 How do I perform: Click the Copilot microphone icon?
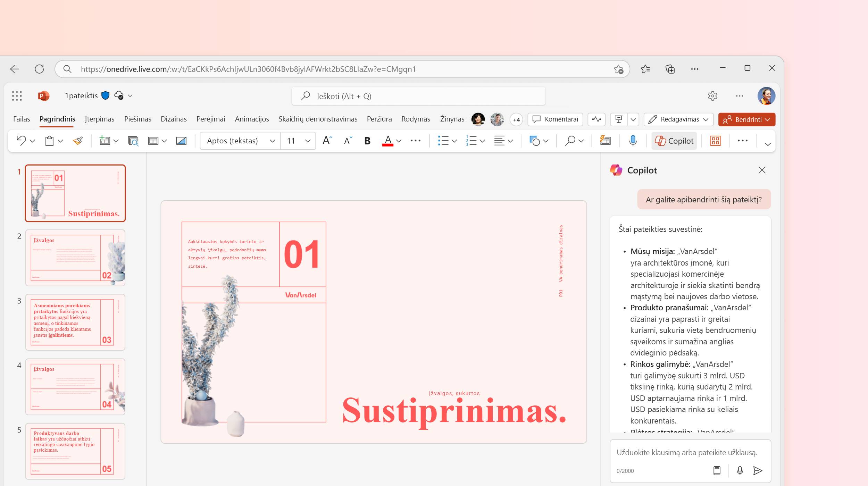pyautogui.click(x=740, y=470)
